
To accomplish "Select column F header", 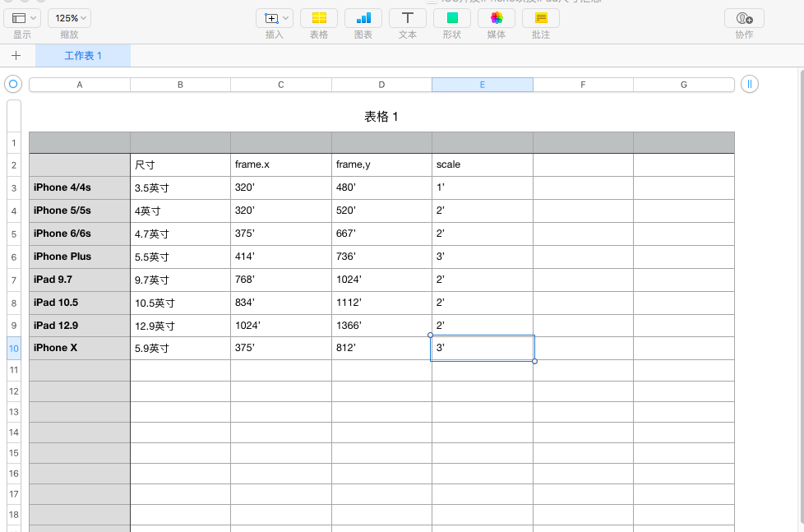I will click(x=583, y=85).
